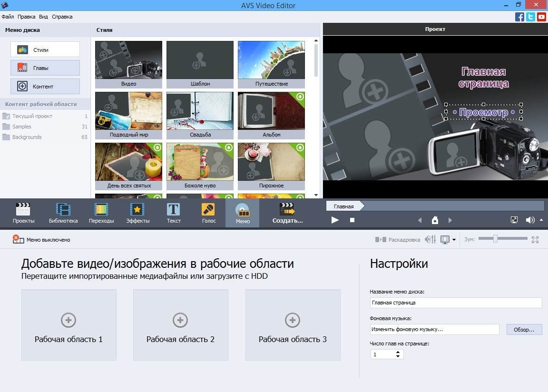This screenshot has height=392, width=548.
Task: Open the Справка menu
Action: tap(62, 17)
